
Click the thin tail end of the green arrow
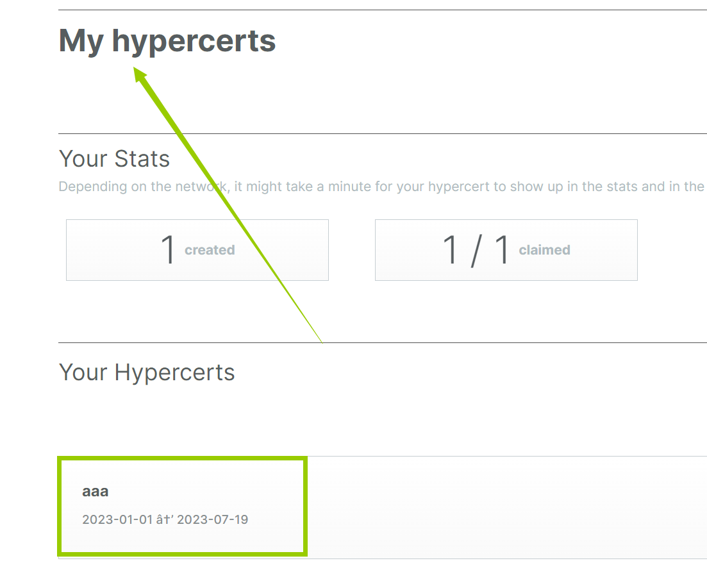coord(320,340)
